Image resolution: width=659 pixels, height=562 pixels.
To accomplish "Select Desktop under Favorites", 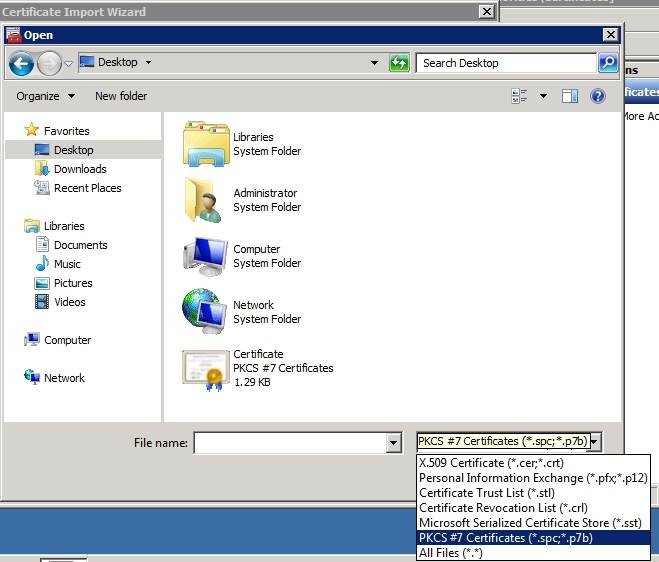I will (74, 150).
